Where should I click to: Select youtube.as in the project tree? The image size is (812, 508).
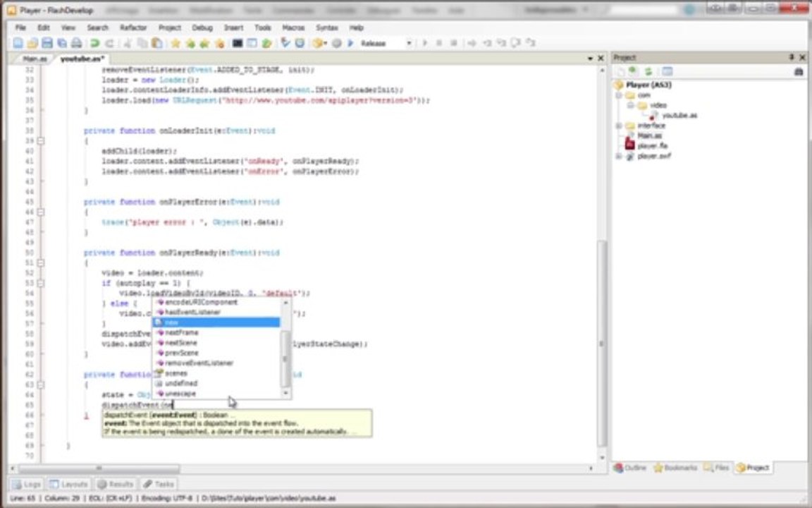point(679,115)
